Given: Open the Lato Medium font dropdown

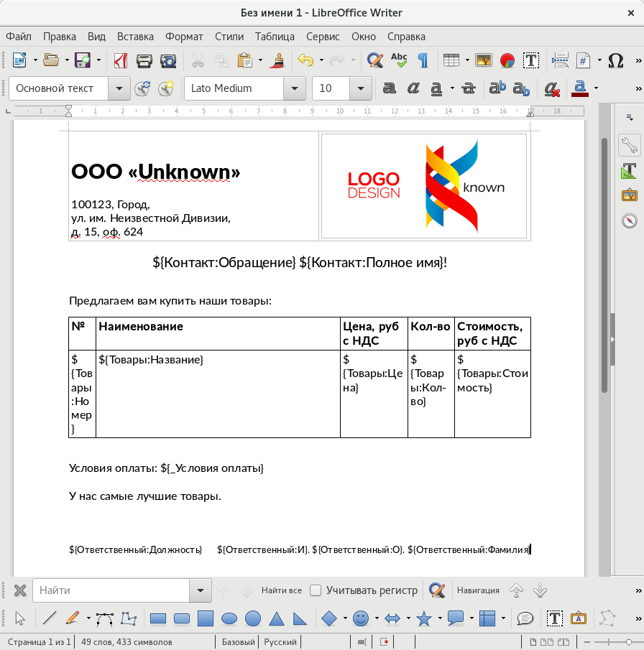Looking at the screenshot, I should pyautogui.click(x=294, y=88).
